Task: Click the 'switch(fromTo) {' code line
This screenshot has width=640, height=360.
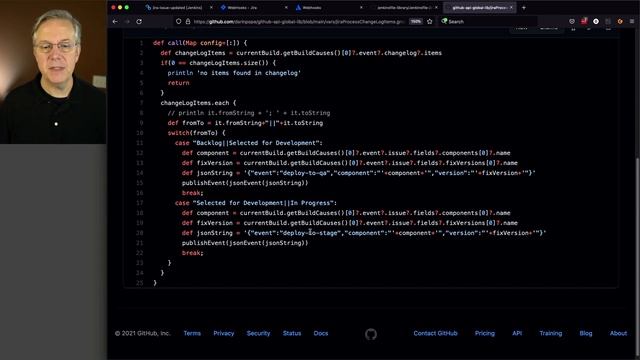Action: [196, 133]
